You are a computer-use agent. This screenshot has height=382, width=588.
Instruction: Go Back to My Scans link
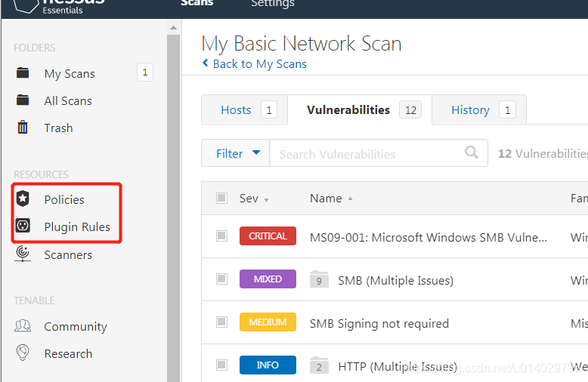(x=259, y=64)
